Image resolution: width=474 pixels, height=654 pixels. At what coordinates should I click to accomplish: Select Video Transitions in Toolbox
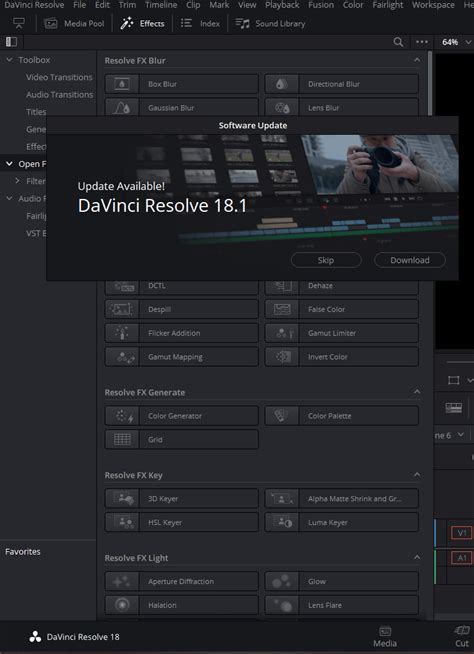point(59,77)
